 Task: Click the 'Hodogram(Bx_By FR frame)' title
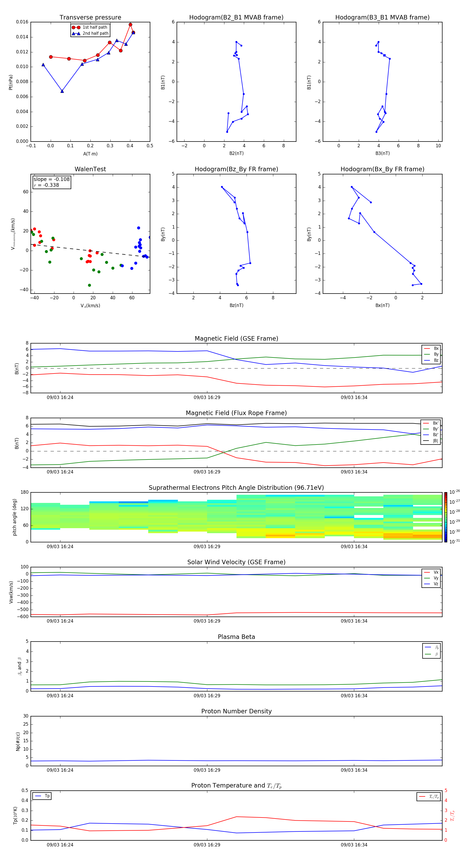tap(382, 169)
